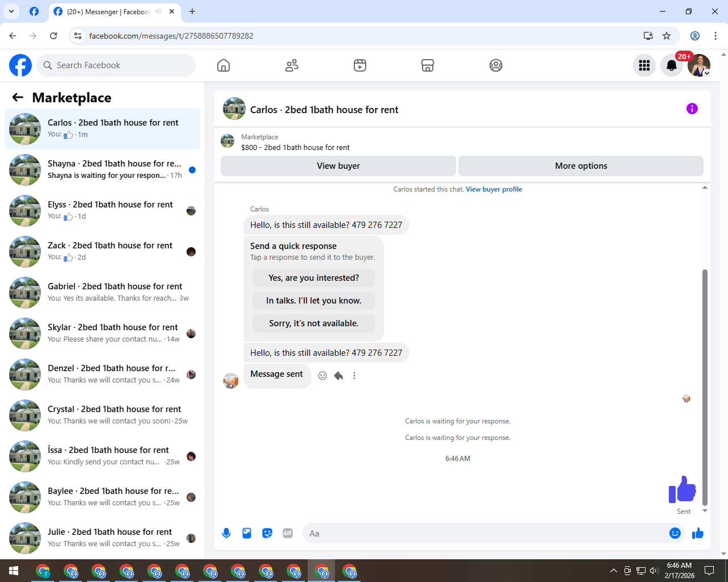Click the attach photo icon
This screenshot has height=582, width=728.
[x=247, y=533]
